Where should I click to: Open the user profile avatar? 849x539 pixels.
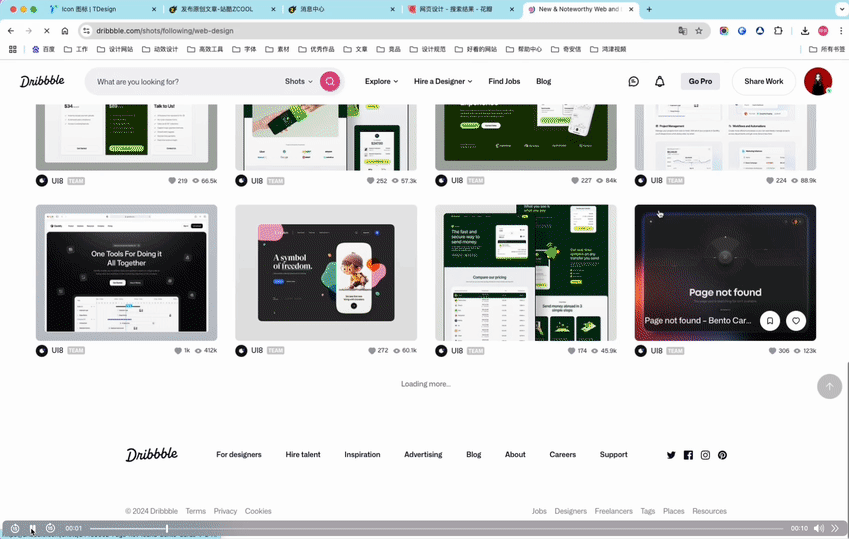point(818,81)
